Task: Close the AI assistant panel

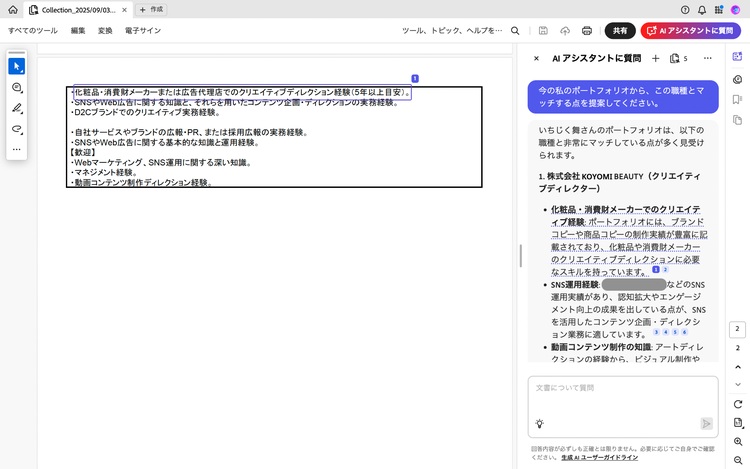Action: pyautogui.click(x=536, y=59)
